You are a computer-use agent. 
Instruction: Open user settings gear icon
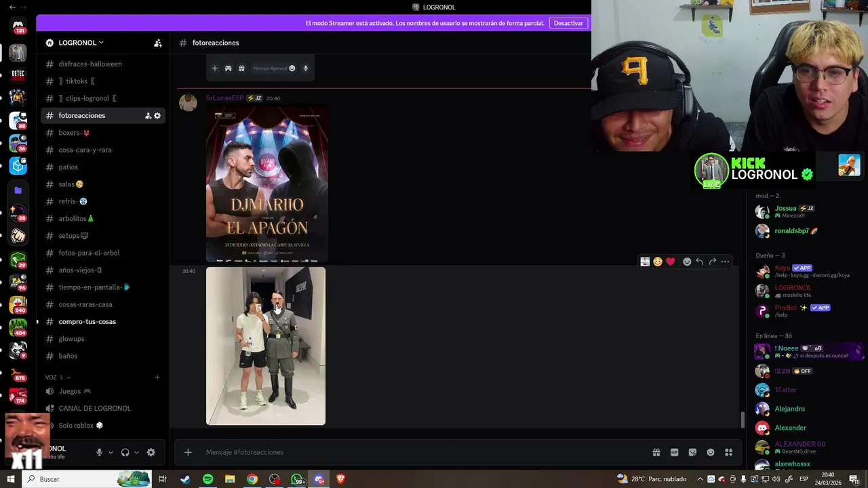pos(151,452)
